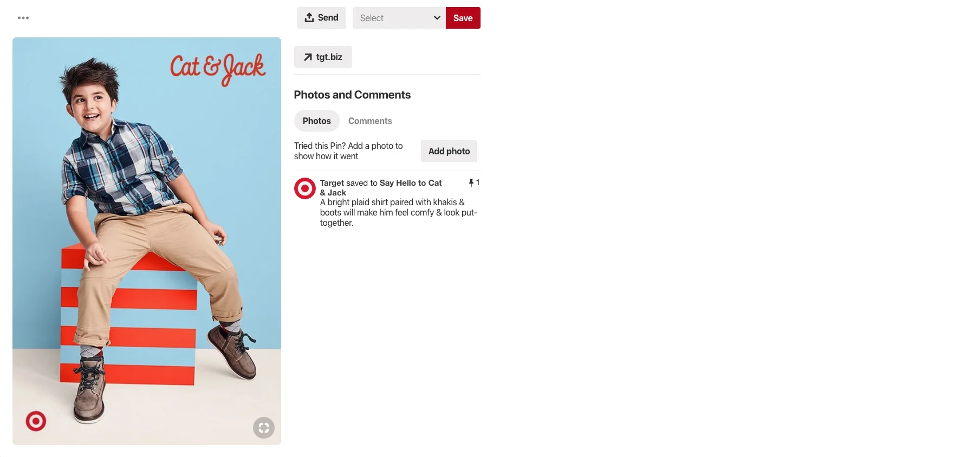Click the pin description text about plaid shirt
Viewport: 980px width, 457px height.
point(399,212)
